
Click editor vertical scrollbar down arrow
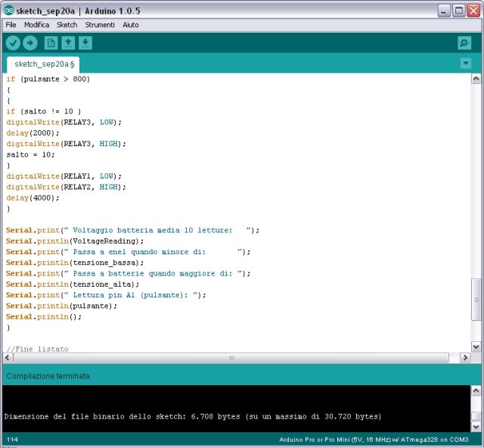pyautogui.click(x=476, y=347)
